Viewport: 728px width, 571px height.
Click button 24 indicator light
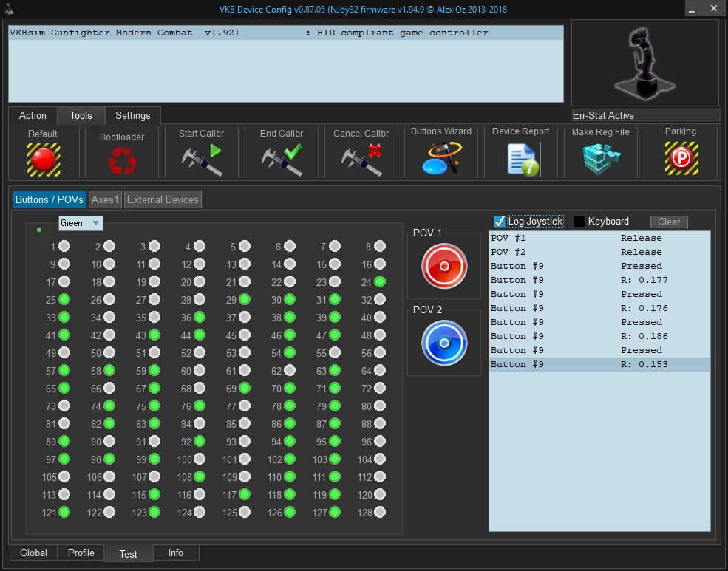(x=380, y=281)
